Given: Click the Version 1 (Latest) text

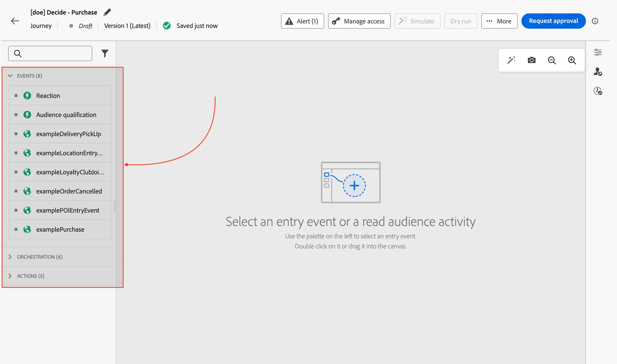Looking at the screenshot, I should tap(127, 26).
